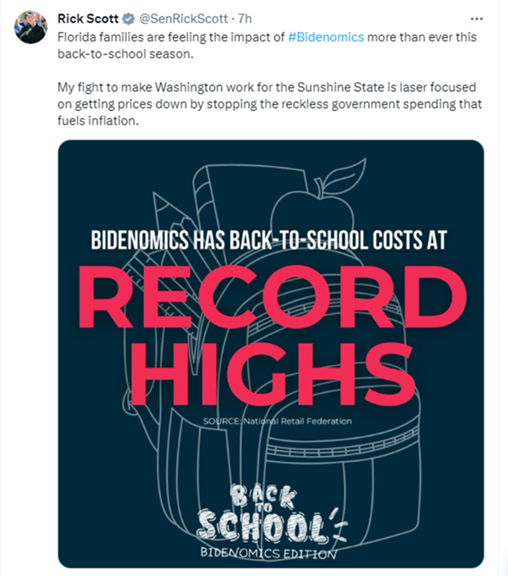Click the 'Bidenomics Edition' caption text
Viewport: 508px width, 576px height.
point(268,552)
